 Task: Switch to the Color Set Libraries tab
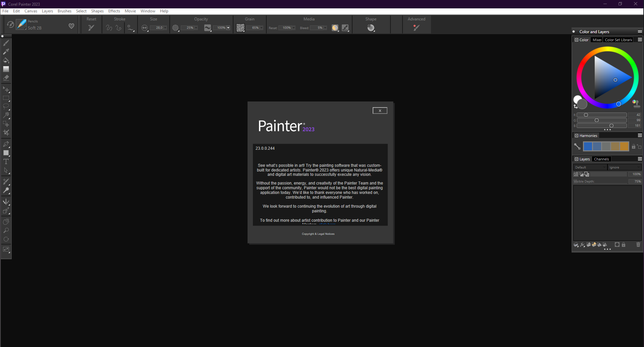[619, 40]
